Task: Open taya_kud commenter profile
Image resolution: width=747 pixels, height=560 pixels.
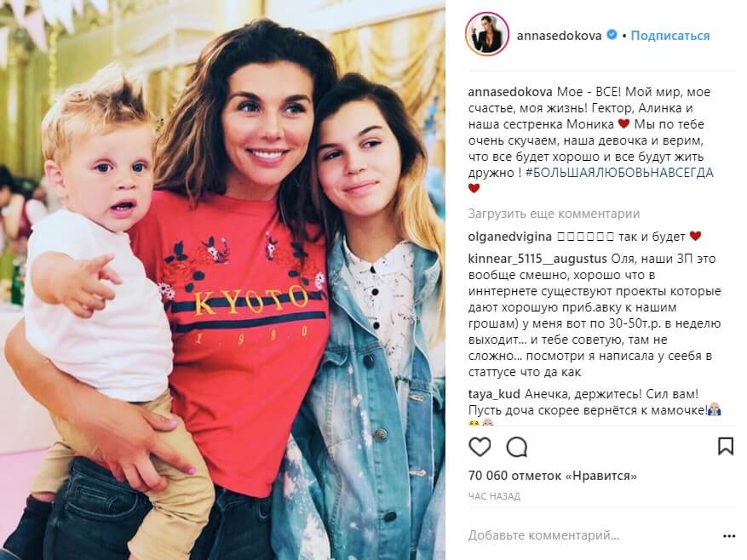Action: (494, 395)
